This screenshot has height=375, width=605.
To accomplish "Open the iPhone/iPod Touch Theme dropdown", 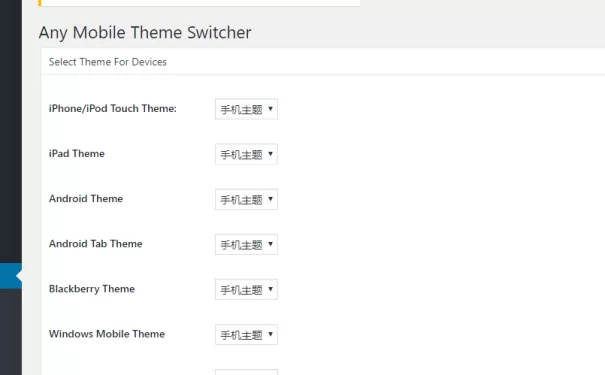I will [x=246, y=109].
